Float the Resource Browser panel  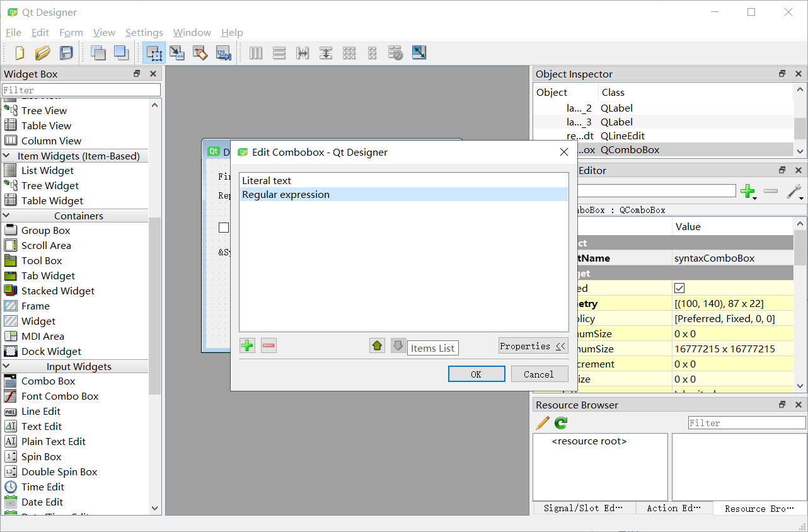[782, 405]
